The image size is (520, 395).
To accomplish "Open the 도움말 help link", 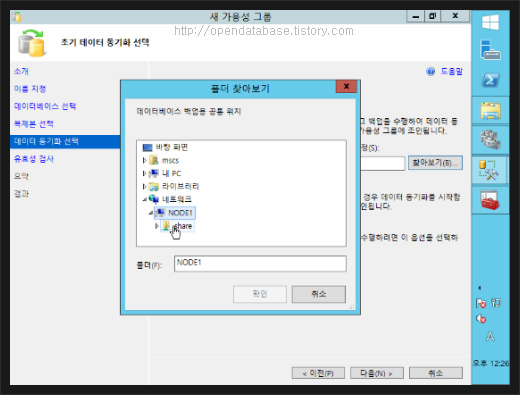I will click(452, 71).
